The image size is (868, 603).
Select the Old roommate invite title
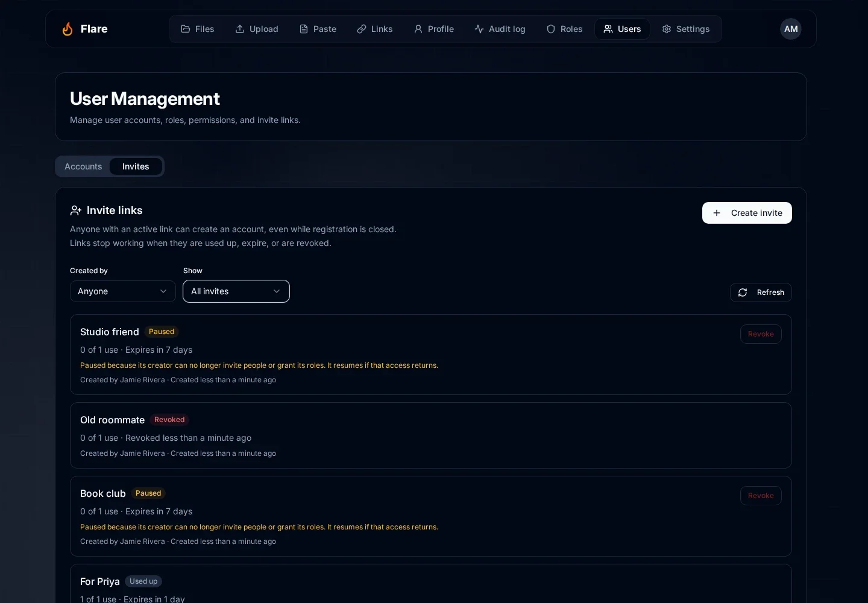point(112,420)
